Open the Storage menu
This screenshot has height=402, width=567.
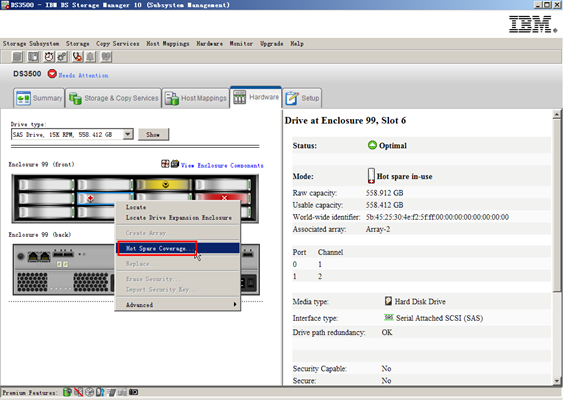coord(77,43)
